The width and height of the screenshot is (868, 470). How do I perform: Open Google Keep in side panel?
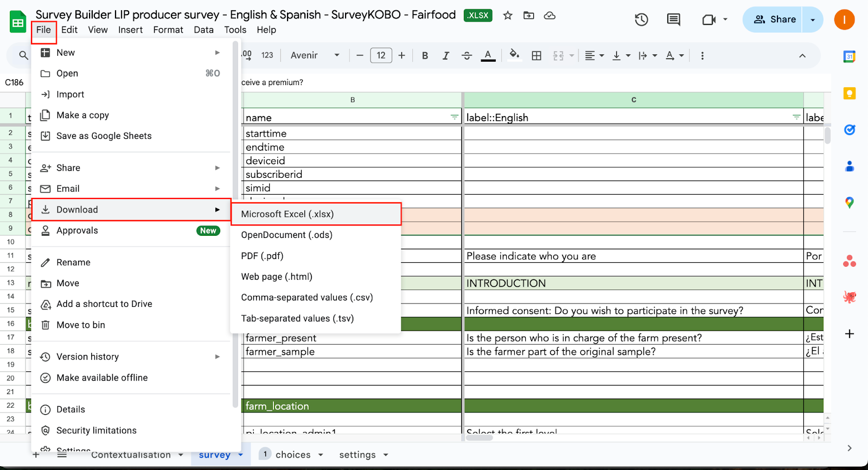[x=850, y=94]
